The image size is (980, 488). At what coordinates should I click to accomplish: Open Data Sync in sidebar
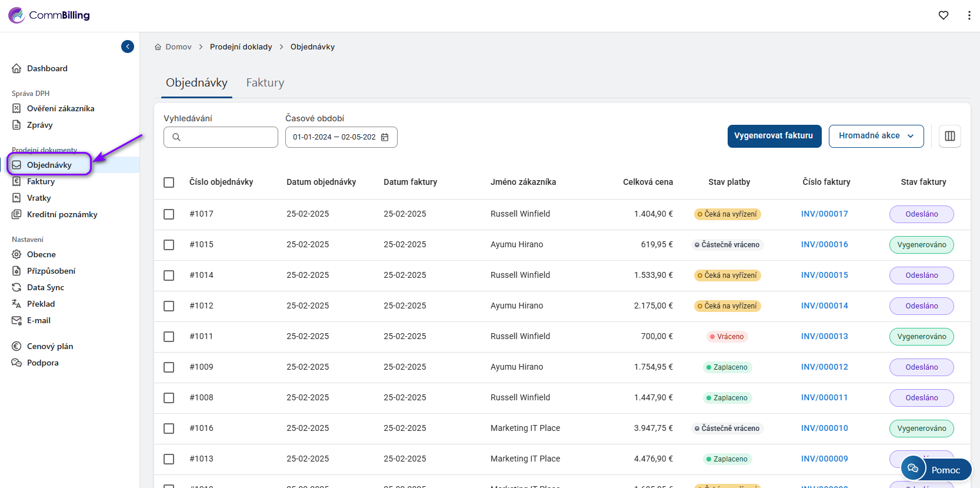(45, 287)
